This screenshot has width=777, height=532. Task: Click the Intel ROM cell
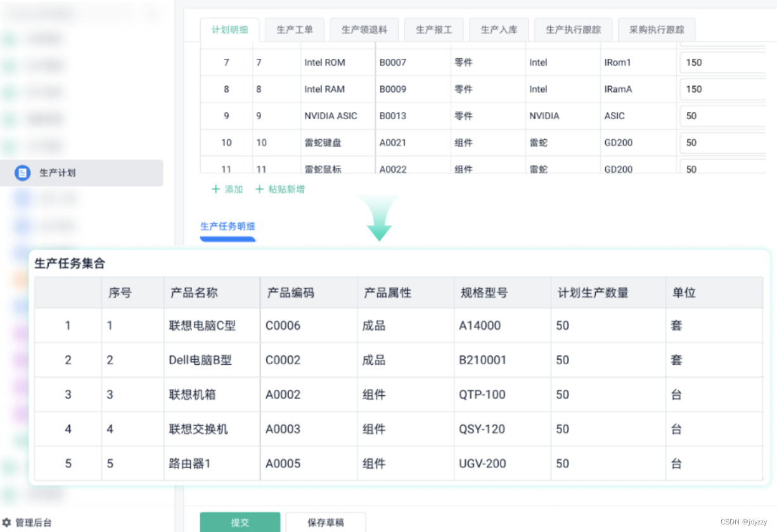pos(338,63)
